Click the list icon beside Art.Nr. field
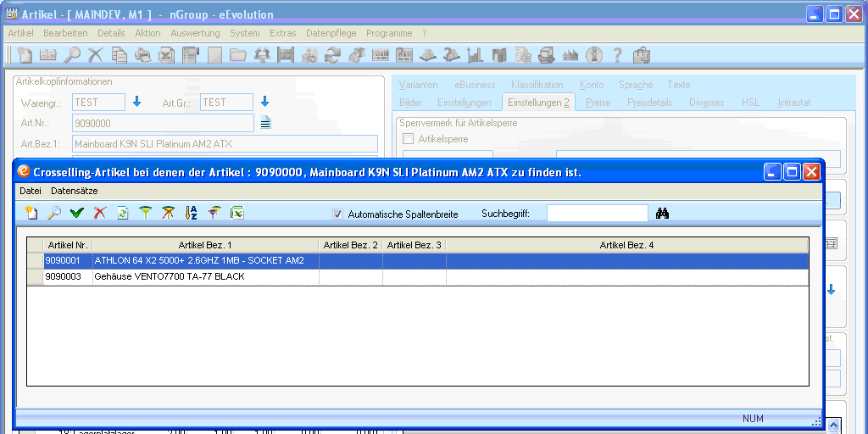The width and height of the screenshot is (868, 434). [265, 123]
